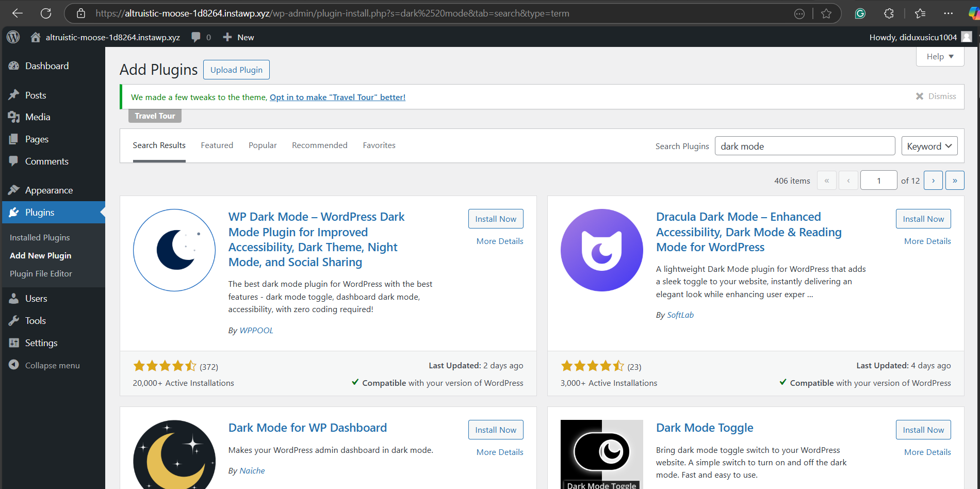Screen dimensions: 980x489
Task: View More Details for Dark Mode Toggle
Action: pos(927,452)
